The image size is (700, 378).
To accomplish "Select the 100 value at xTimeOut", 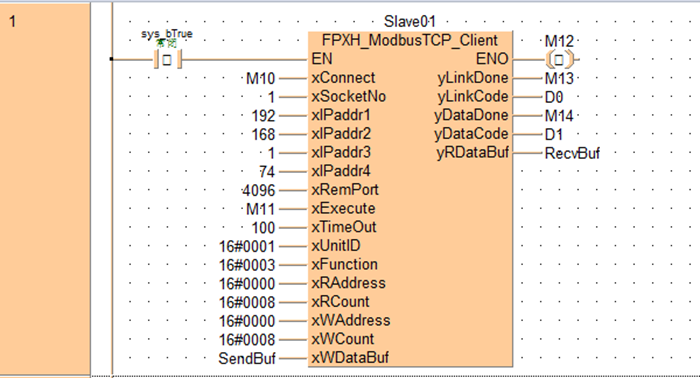I will [x=263, y=228].
